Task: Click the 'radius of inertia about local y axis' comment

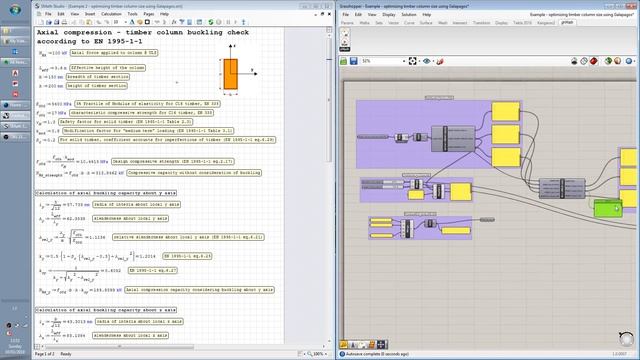Action: tap(136, 204)
